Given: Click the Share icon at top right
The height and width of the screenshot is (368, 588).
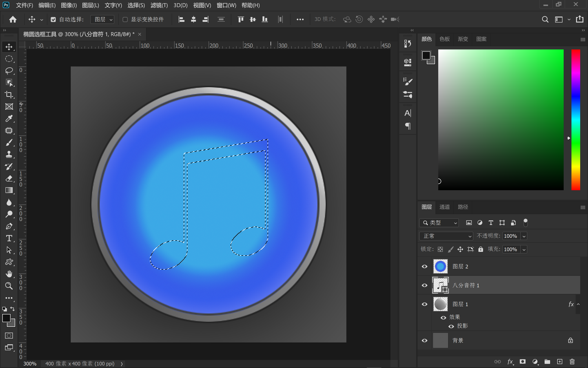Looking at the screenshot, I should coord(580,19).
